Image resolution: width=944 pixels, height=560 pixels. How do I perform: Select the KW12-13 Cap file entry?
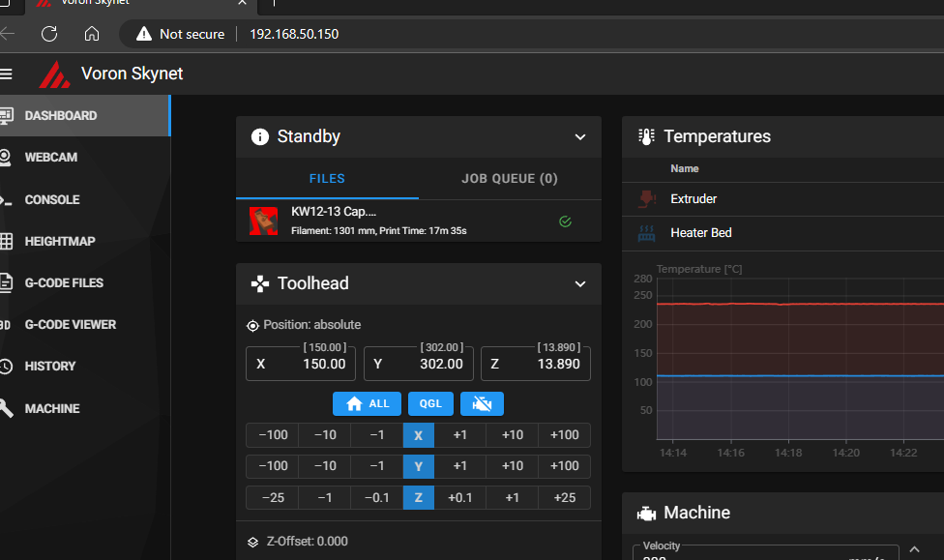(419, 221)
